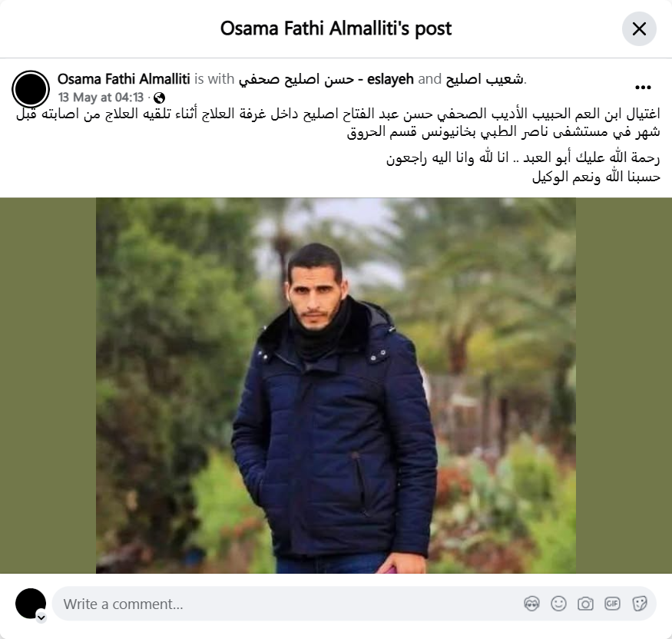Open the post author's round profile picture
This screenshot has height=639, width=672.
tap(31, 89)
